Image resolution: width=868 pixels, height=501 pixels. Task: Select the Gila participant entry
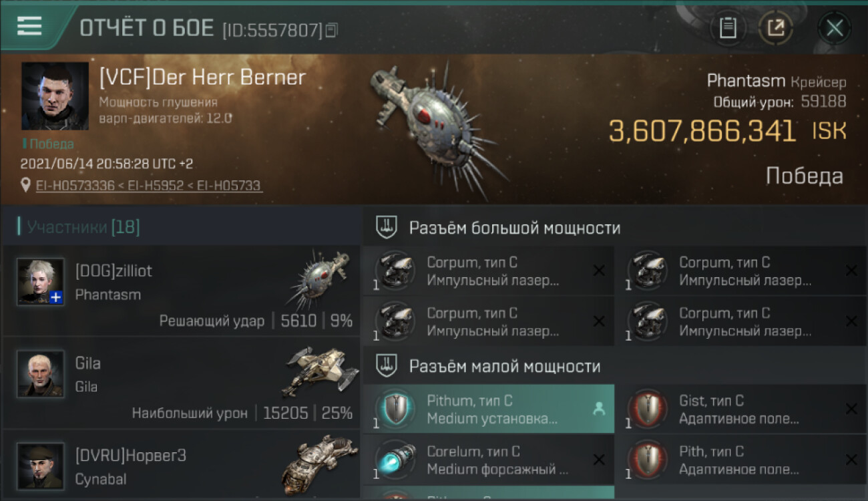coord(181,383)
